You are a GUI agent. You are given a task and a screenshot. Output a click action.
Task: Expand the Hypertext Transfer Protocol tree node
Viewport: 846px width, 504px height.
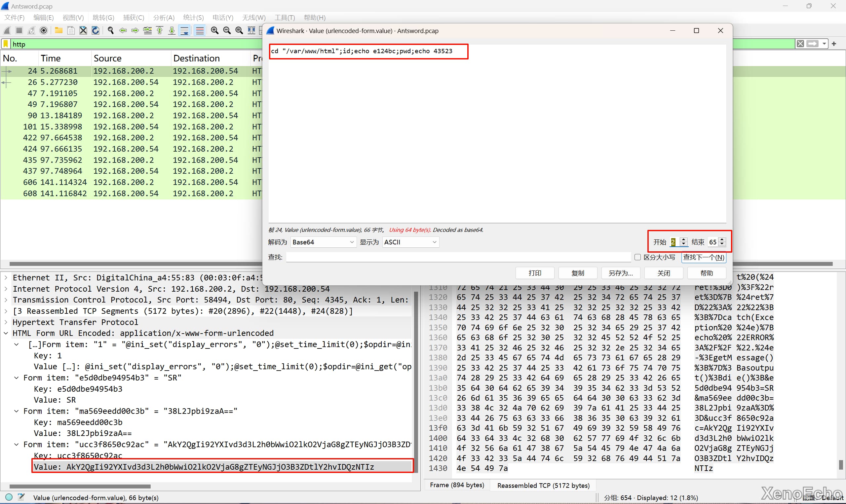(6, 322)
